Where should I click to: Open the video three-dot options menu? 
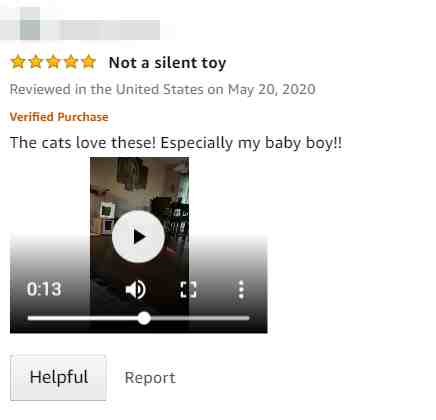pos(241,289)
